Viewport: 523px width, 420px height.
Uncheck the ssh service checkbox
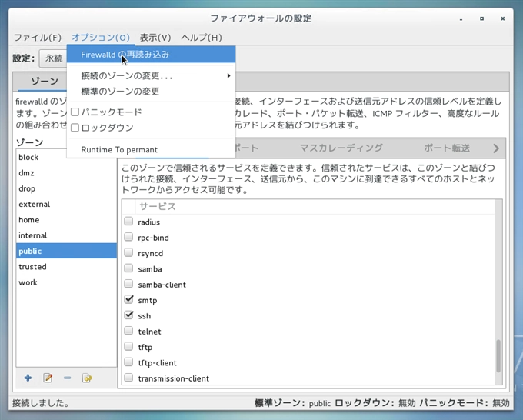click(128, 315)
